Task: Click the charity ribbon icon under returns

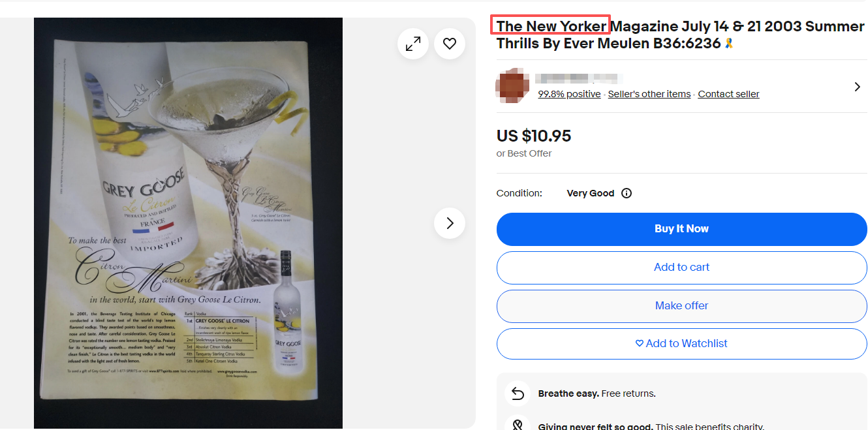Action: pos(518,425)
